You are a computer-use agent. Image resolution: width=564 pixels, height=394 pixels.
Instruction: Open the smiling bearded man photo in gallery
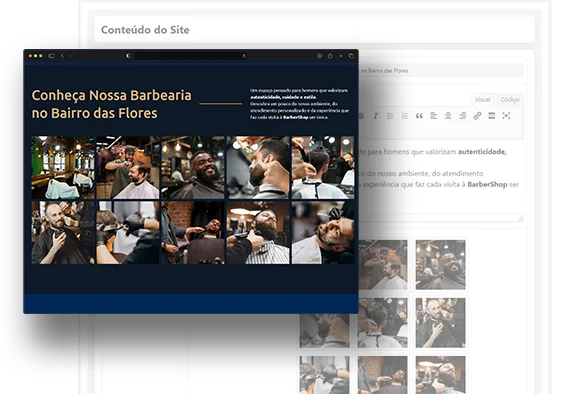pyautogui.click(x=193, y=168)
